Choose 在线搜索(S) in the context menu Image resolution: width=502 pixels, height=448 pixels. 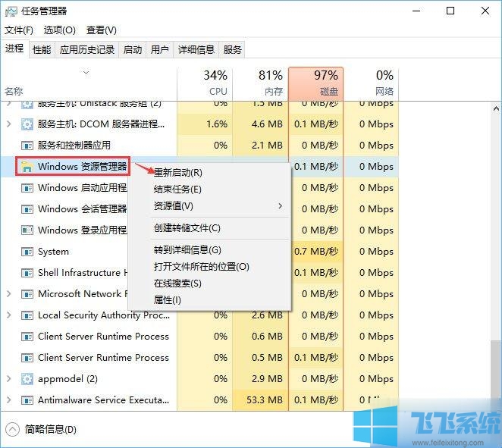209,284
